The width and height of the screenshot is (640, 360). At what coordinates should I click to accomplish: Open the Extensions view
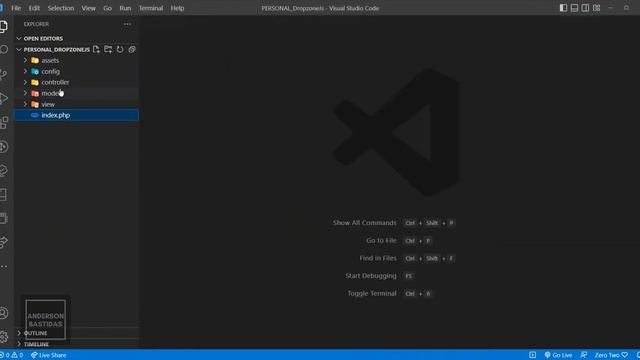click(x=4, y=122)
